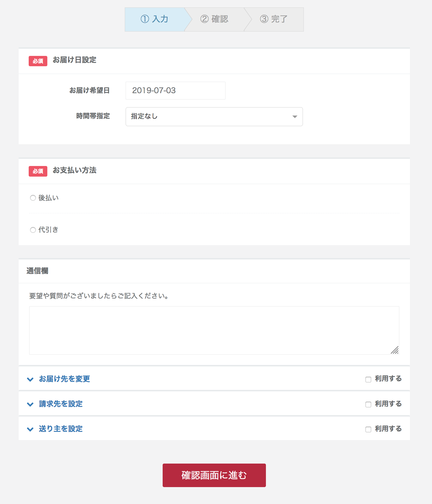Click chevron icon beside 請求先を設定
The height and width of the screenshot is (504, 432).
[30, 404]
